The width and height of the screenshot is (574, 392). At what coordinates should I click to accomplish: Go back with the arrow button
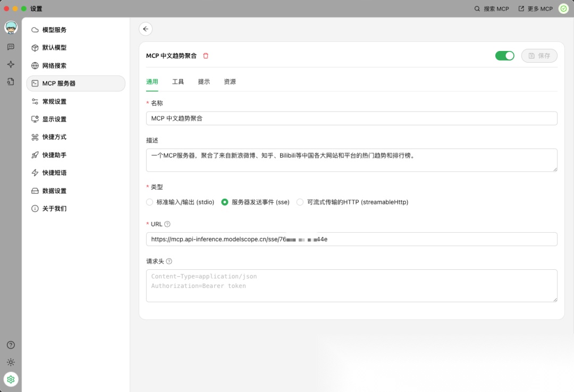[146, 29]
